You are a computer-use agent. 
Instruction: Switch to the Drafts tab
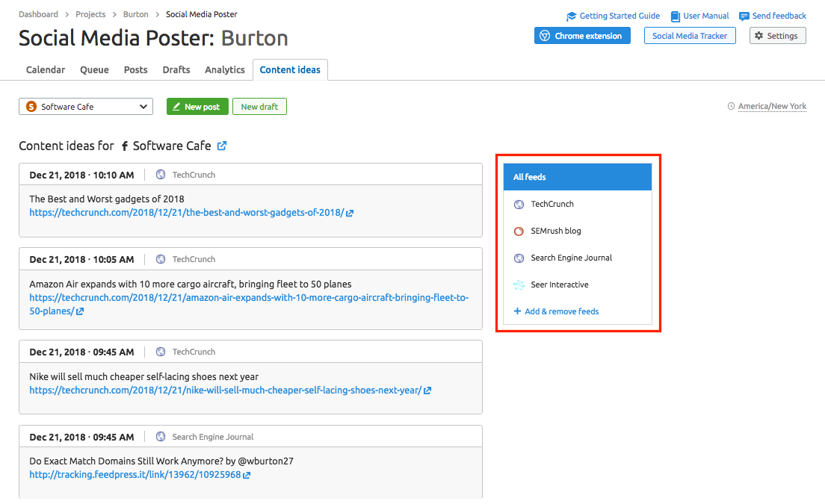point(176,70)
